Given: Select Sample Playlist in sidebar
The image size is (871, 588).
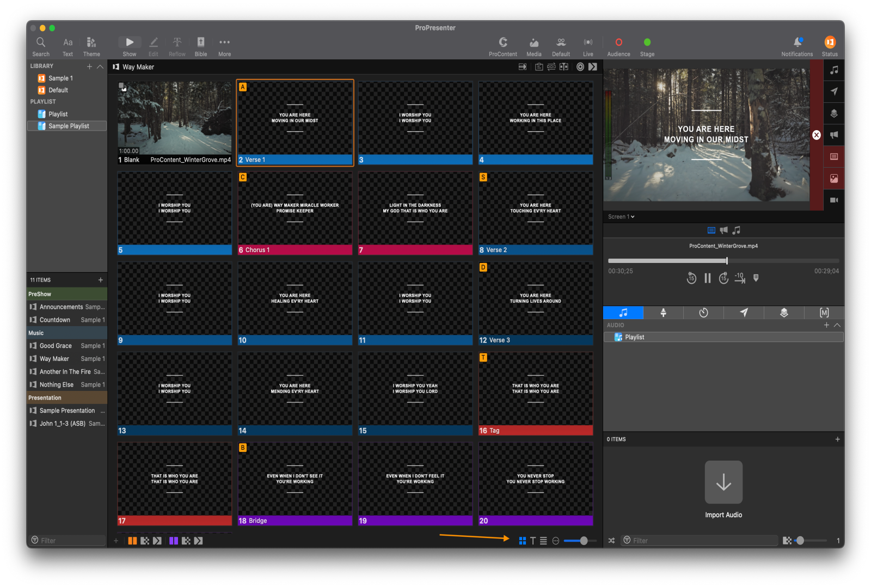Looking at the screenshot, I should tap(68, 126).
